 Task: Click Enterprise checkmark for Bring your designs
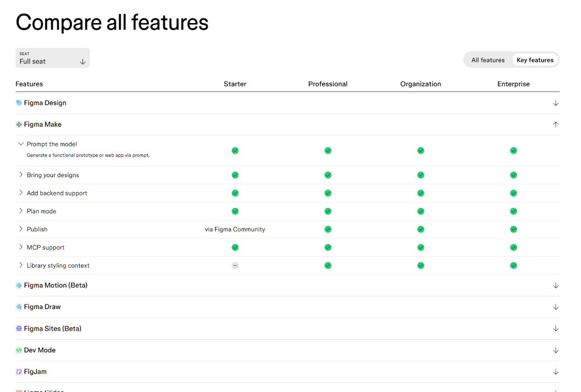(514, 175)
